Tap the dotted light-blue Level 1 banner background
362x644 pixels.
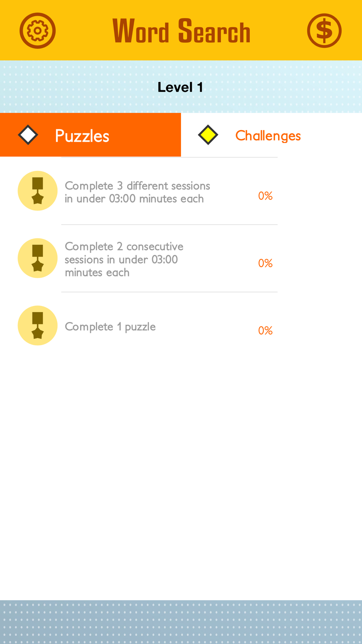(72, 87)
